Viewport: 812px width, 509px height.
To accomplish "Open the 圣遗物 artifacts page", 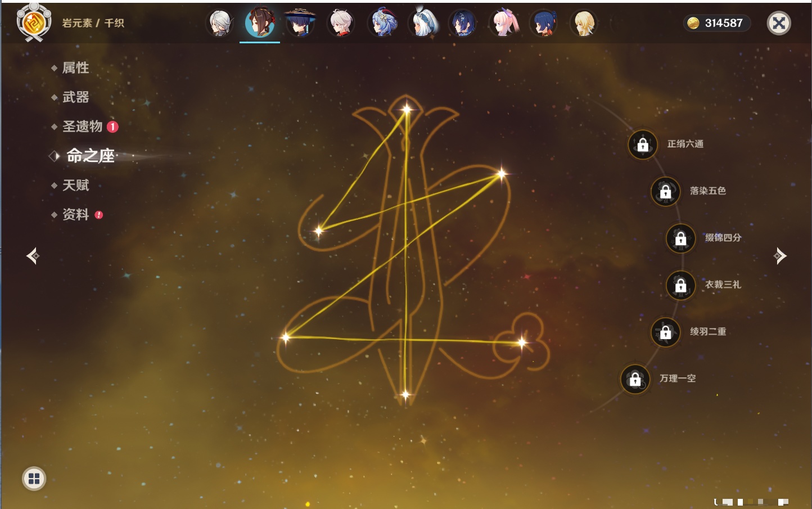I will (83, 127).
